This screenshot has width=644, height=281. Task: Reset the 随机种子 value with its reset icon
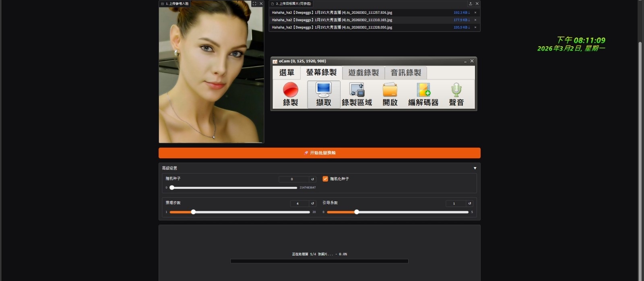click(x=312, y=179)
